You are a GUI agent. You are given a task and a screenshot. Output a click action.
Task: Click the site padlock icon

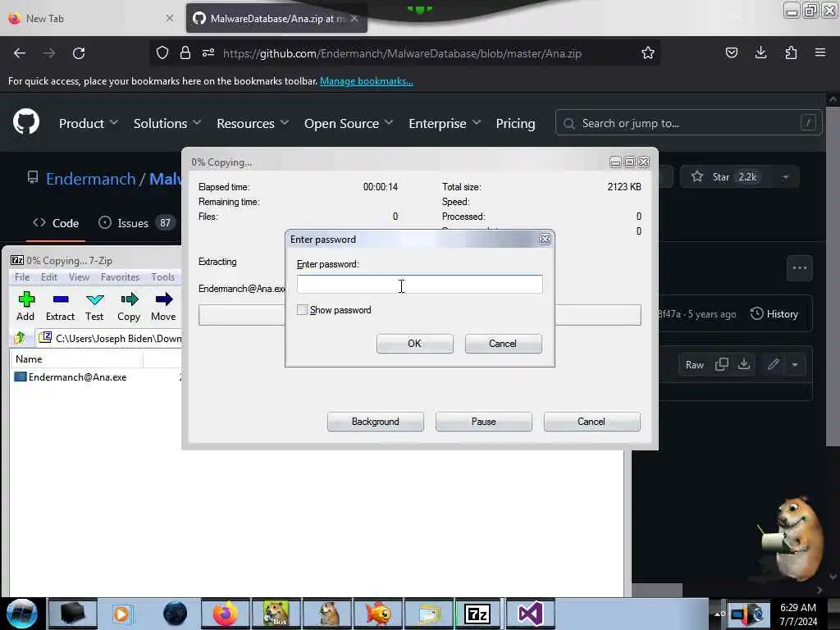[185, 53]
